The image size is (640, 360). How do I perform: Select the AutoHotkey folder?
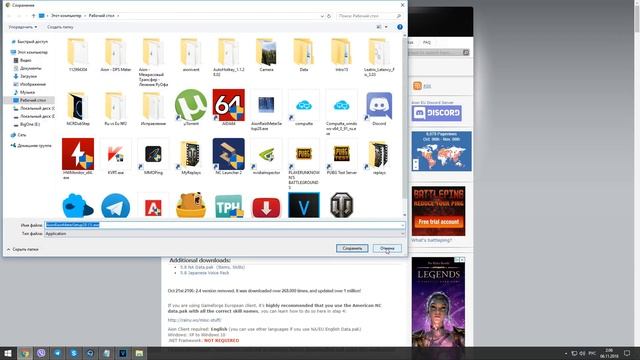229,52
